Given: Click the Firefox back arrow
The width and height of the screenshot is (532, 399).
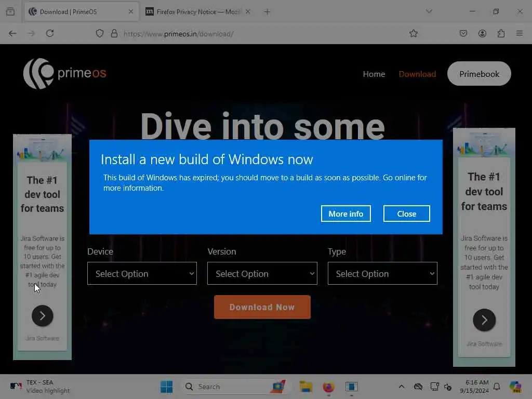Looking at the screenshot, I should pos(12,33).
